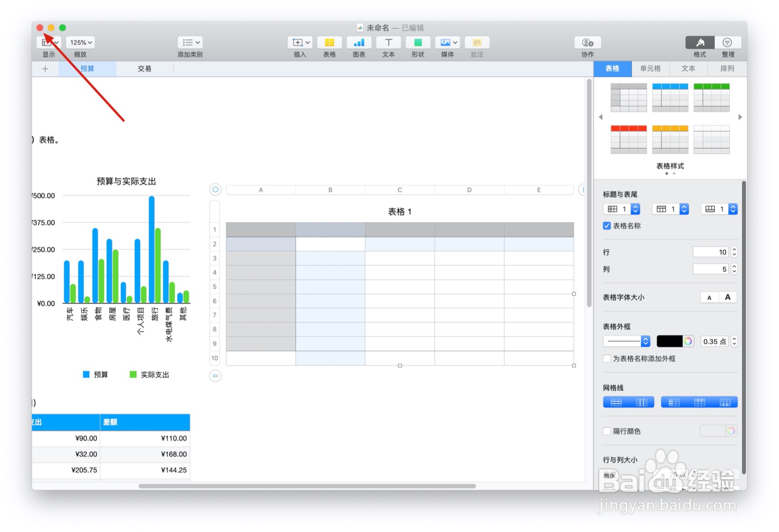Enable the 隔行颜色 checkbox

click(607, 431)
